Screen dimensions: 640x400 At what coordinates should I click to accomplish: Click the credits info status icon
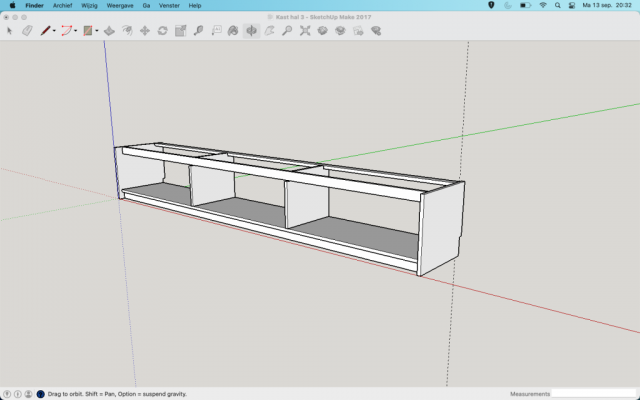[x=18, y=394]
